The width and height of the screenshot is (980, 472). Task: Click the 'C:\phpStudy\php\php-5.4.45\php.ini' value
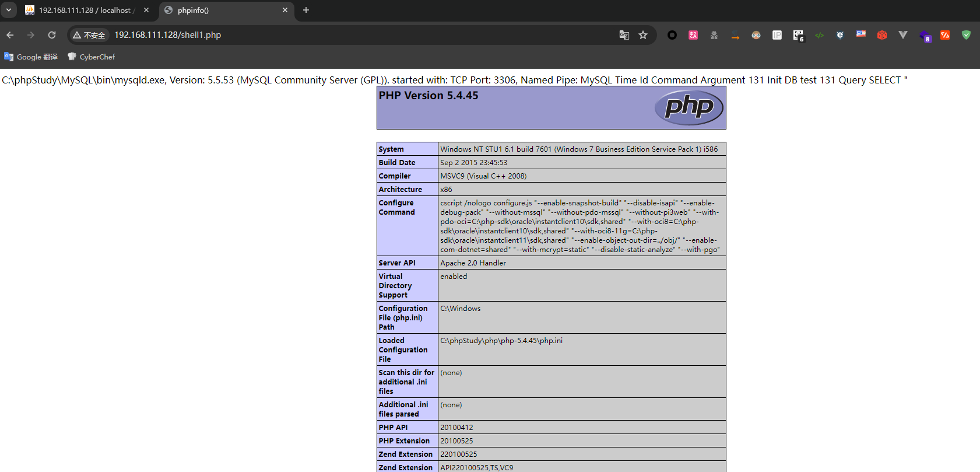click(x=501, y=341)
